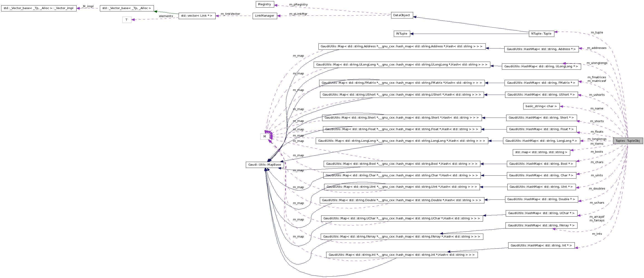
Task: Select the std::vector< Link * > node
Action: tap(197, 16)
